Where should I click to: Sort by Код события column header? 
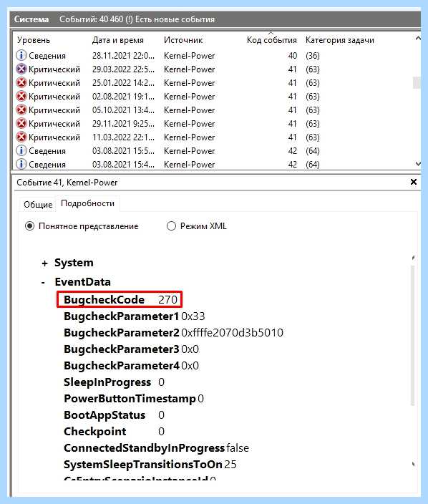coord(271,40)
